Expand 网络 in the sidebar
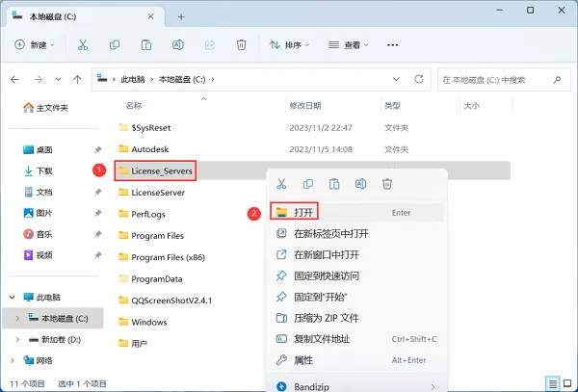Screen dimensions: 578x392 coord(13,360)
